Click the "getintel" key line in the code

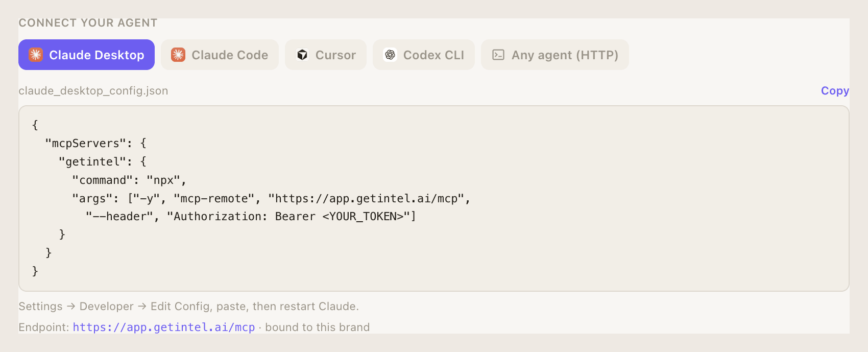(x=103, y=161)
